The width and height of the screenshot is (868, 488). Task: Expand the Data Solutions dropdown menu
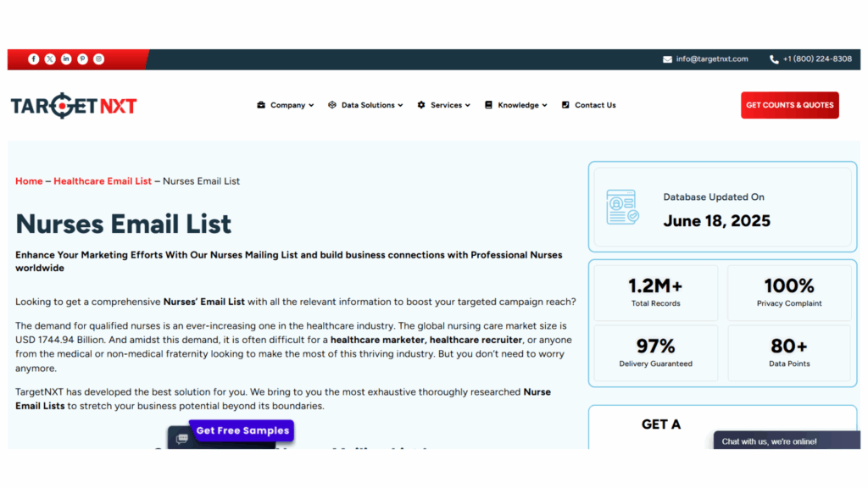click(365, 106)
